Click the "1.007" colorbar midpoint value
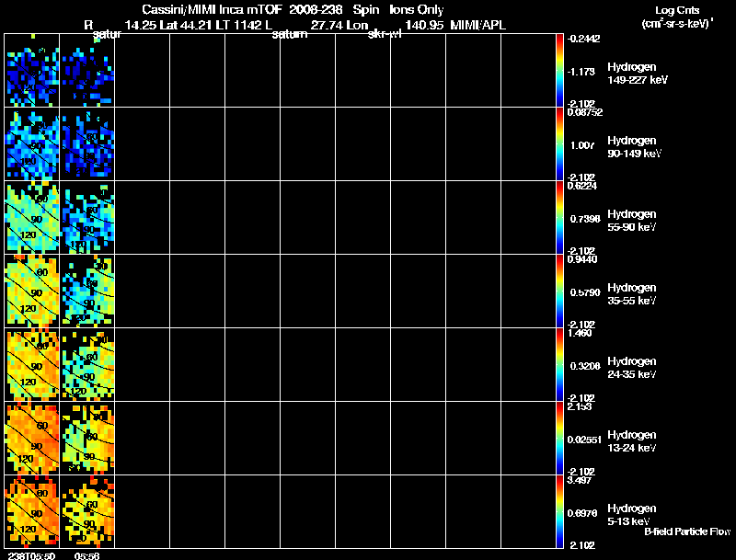736x560 pixels. coord(582,145)
